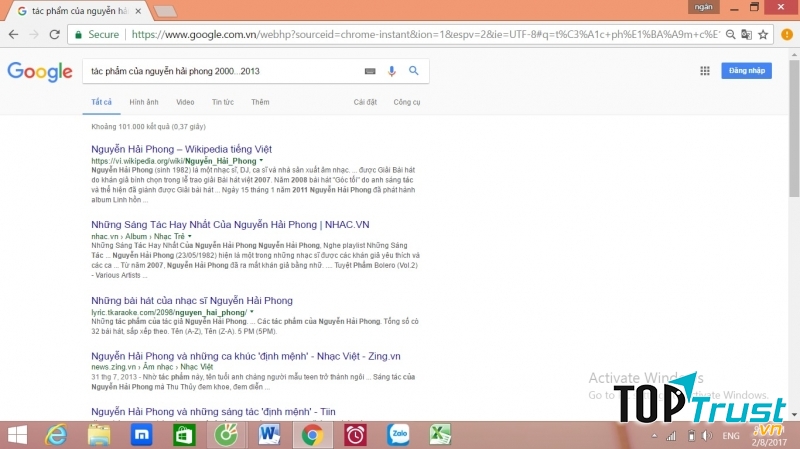Open Những bài hát của nhạc sĩ result
This screenshot has height=449, width=800.
pyautogui.click(x=192, y=301)
